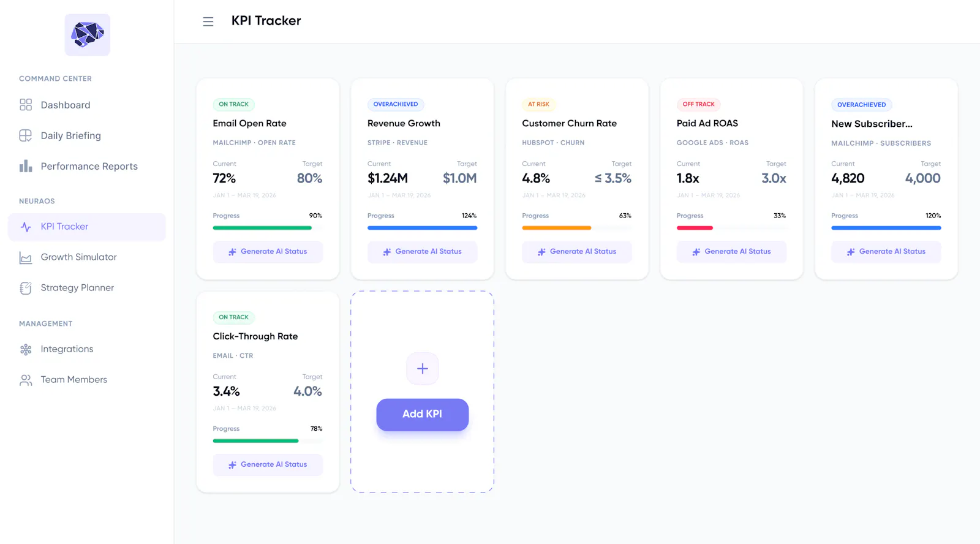Click the OFF TRACK badge
The width and height of the screenshot is (980, 544).
tap(699, 105)
